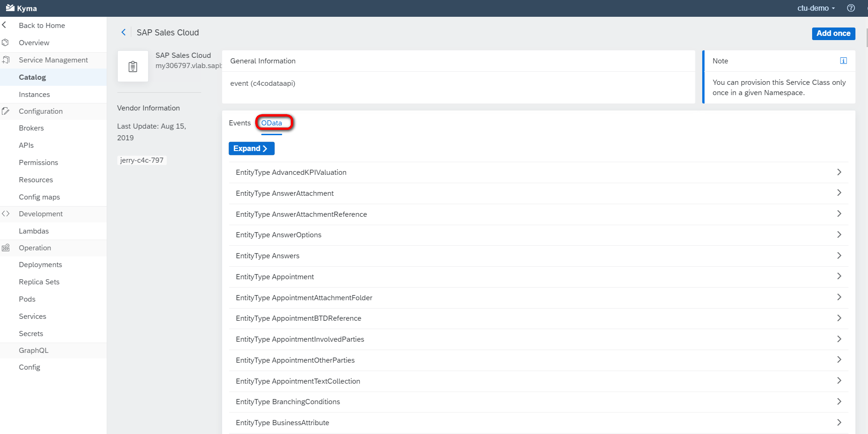Expand EntityType AppointmentInvolvedParties row chevron
This screenshot has width=868, height=434.
[x=839, y=339]
